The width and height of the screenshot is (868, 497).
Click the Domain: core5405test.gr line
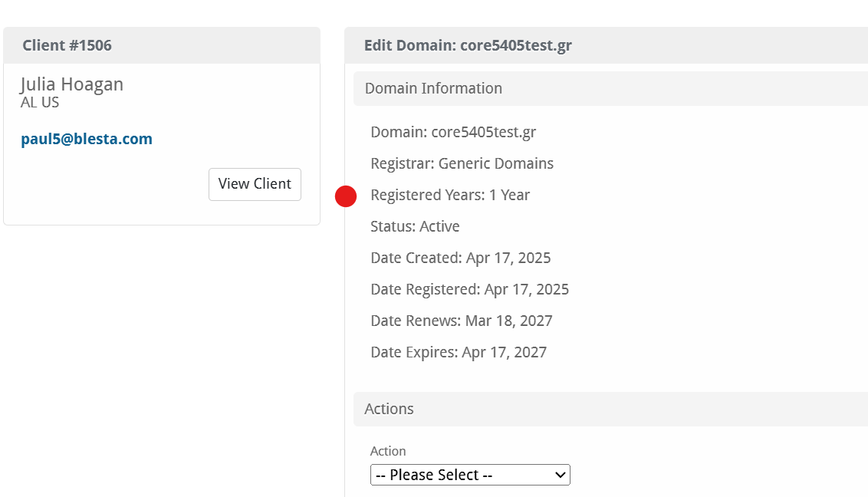(x=453, y=132)
